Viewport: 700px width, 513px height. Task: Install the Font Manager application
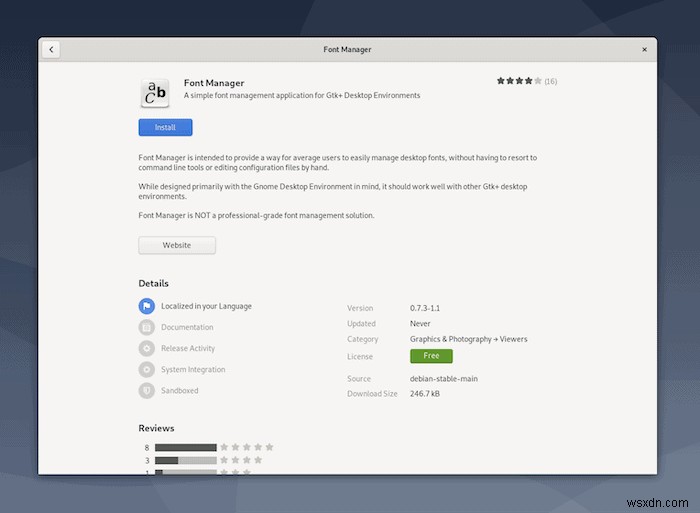point(165,127)
